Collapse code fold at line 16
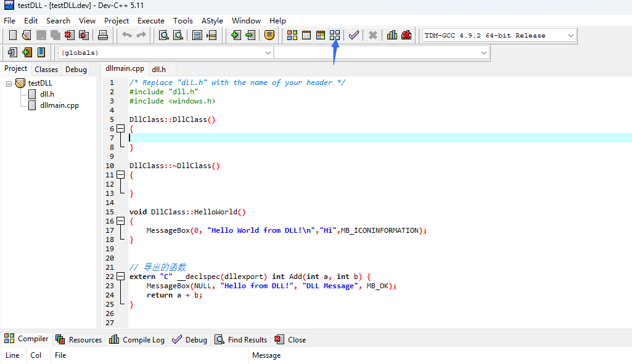Image resolution: width=632 pixels, height=364 pixels. (x=120, y=221)
